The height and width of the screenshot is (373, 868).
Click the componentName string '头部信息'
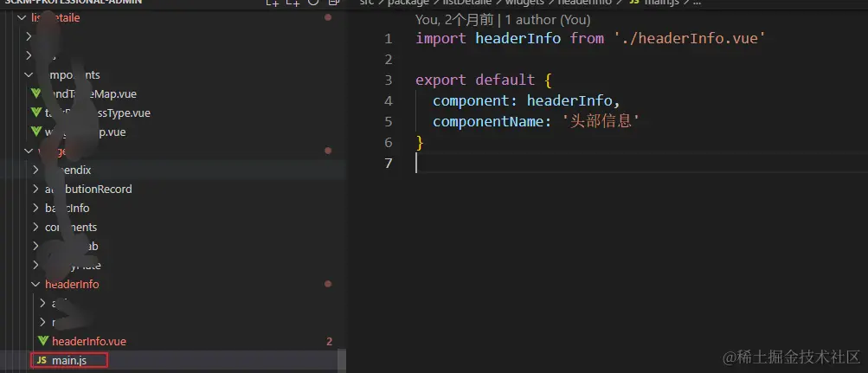pyautogui.click(x=601, y=122)
